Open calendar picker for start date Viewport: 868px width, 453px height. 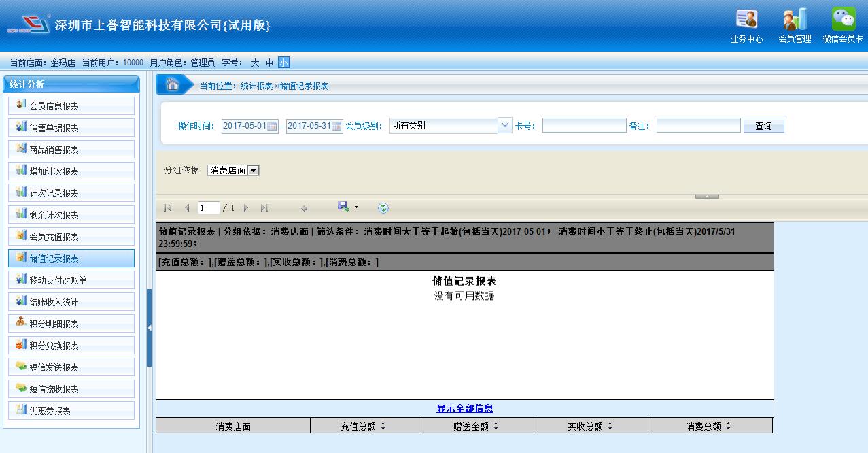coord(272,126)
